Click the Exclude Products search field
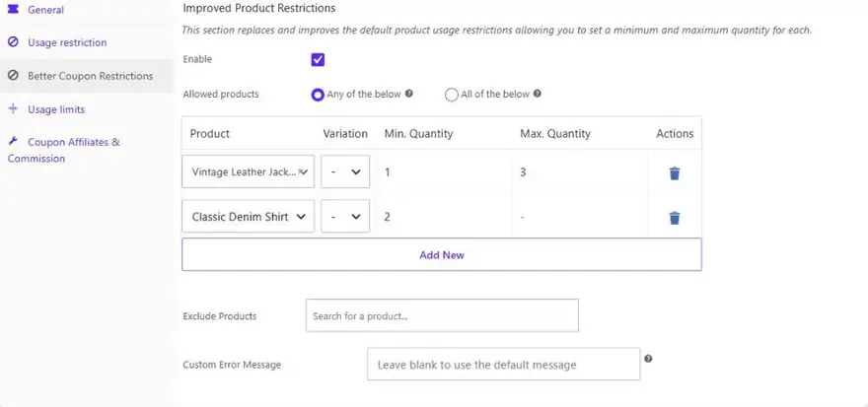Viewport: 868px width, 407px height. coord(442,315)
